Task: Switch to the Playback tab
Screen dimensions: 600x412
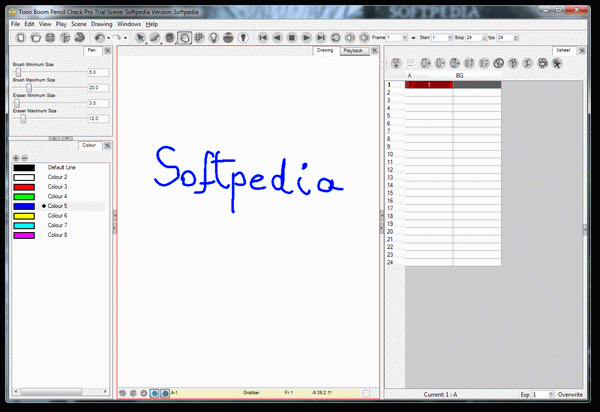Action: [353, 50]
